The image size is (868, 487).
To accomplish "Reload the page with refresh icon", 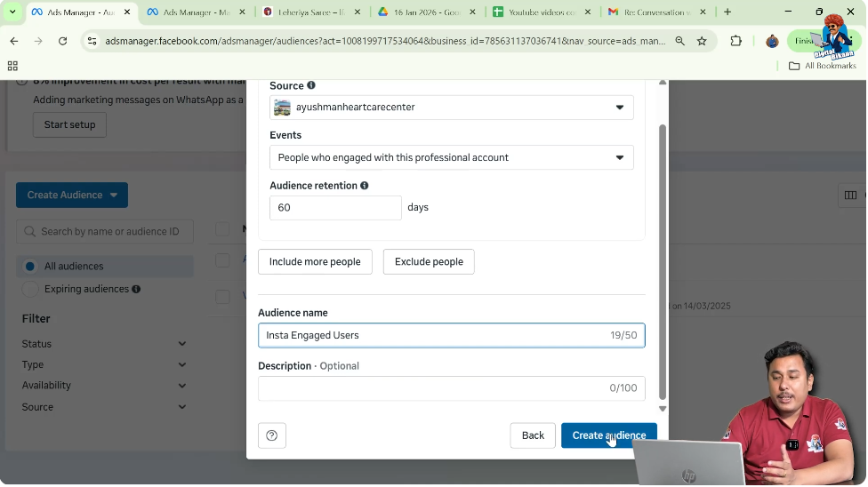I will tap(62, 41).
